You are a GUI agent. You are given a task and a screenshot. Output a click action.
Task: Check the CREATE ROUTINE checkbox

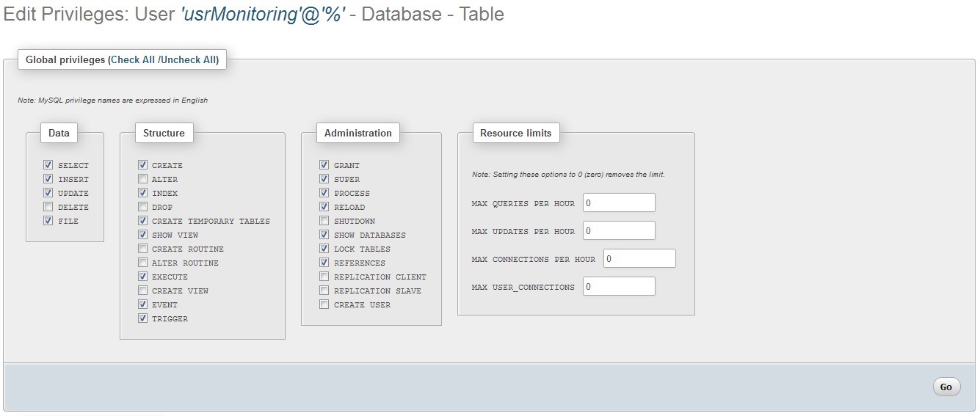coord(142,249)
